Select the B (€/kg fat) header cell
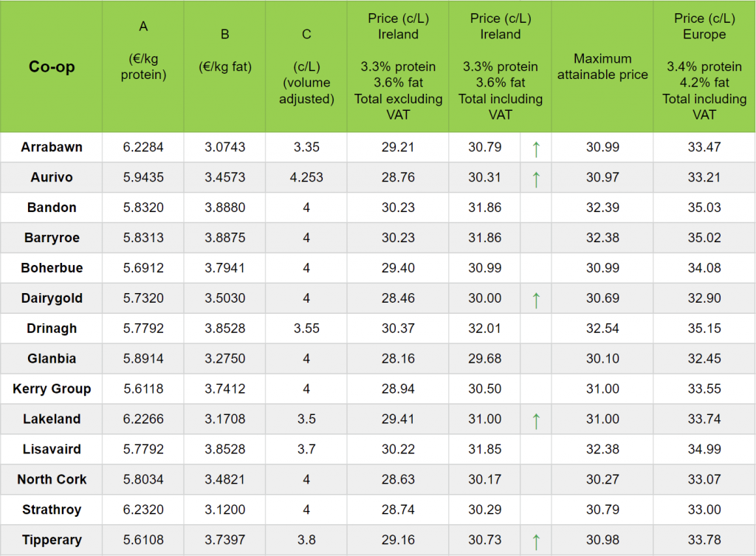Viewport: 756px width, 556px height. point(225,50)
